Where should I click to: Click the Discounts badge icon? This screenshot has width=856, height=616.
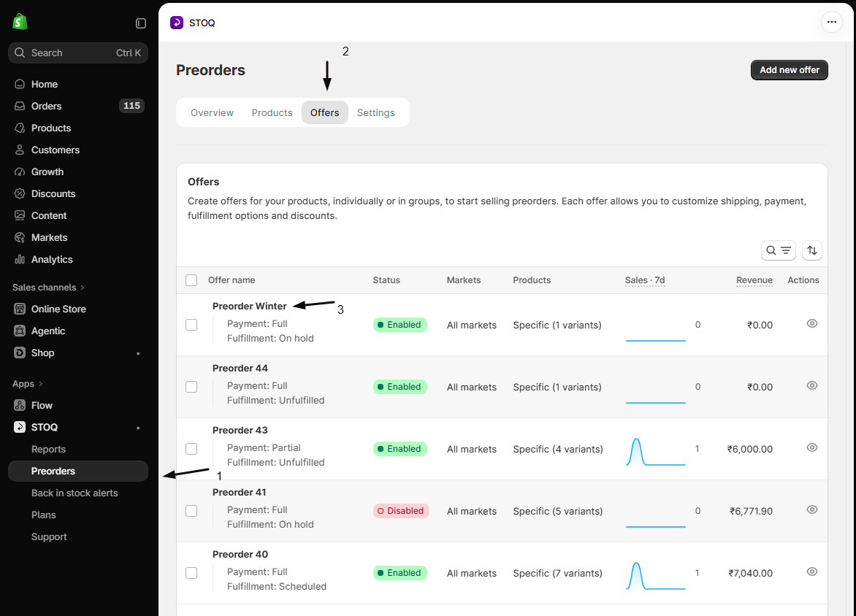pyautogui.click(x=20, y=193)
